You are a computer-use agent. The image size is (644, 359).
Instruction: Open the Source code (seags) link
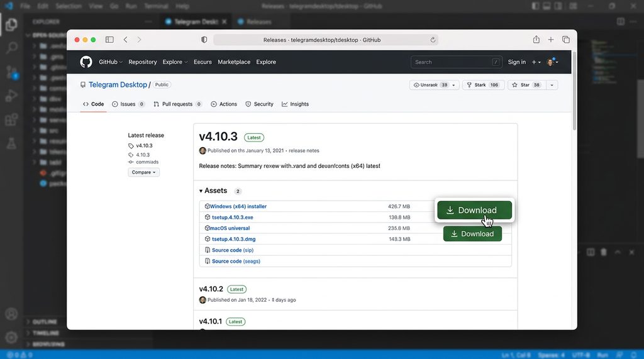pos(236,262)
